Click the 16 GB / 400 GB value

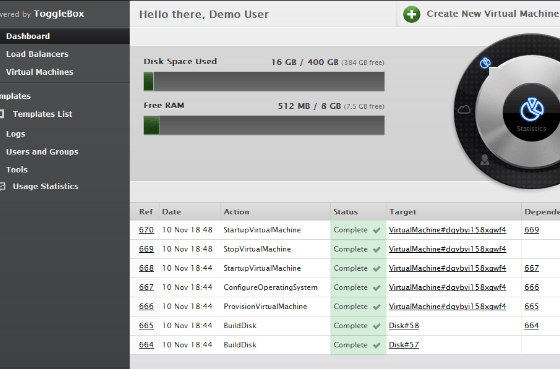[305, 62]
